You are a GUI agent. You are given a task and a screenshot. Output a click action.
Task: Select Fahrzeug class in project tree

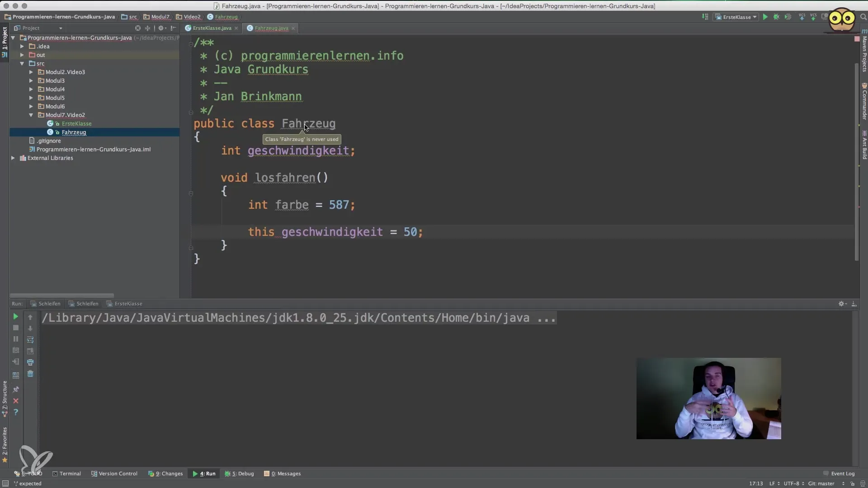click(74, 132)
